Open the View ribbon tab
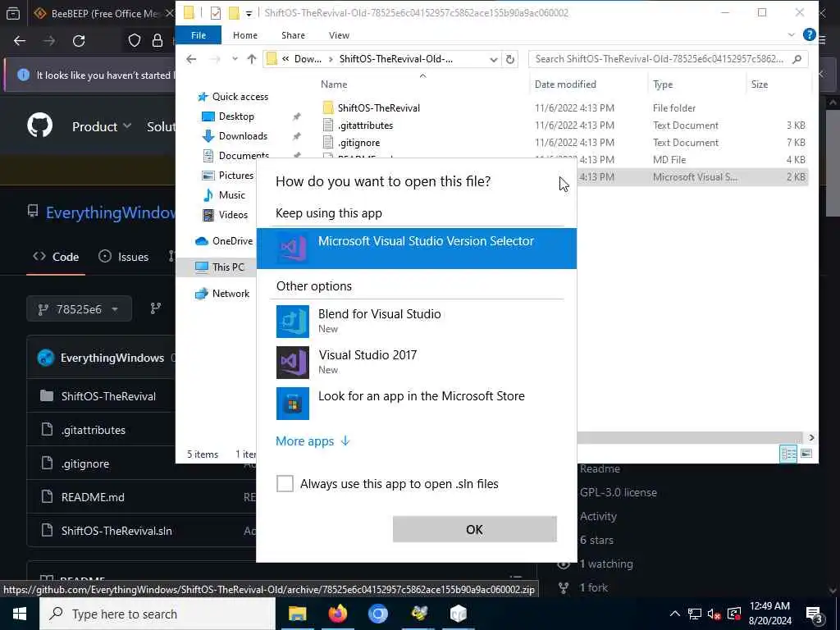This screenshot has width=840, height=630. coord(339,35)
